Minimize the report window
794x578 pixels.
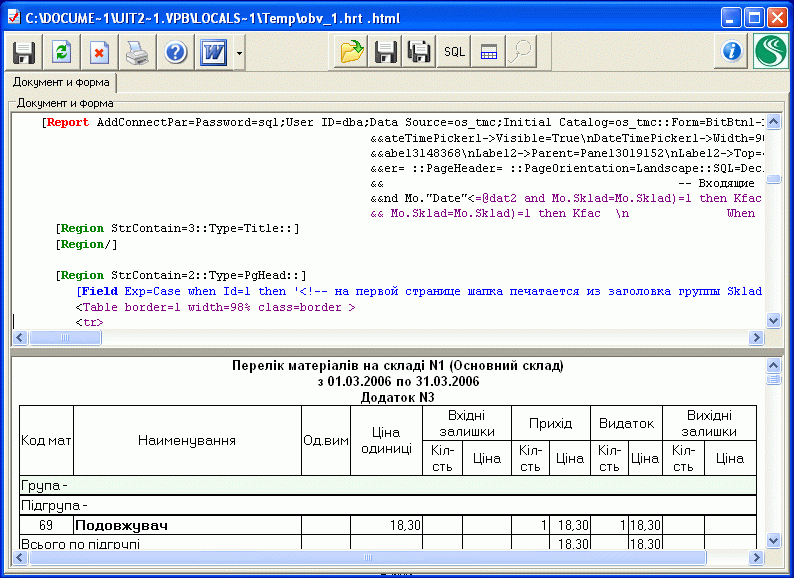pyautogui.click(x=730, y=18)
